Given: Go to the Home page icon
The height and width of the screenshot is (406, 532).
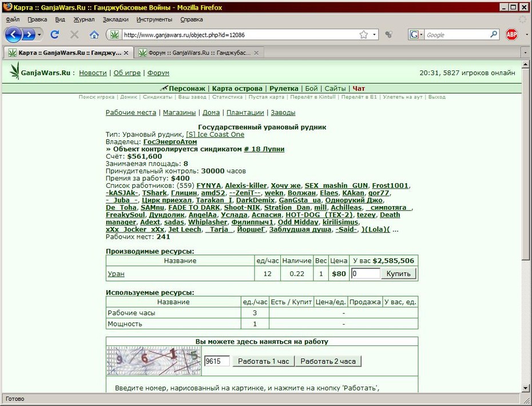Looking at the screenshot, I should [x=94, y=35].
